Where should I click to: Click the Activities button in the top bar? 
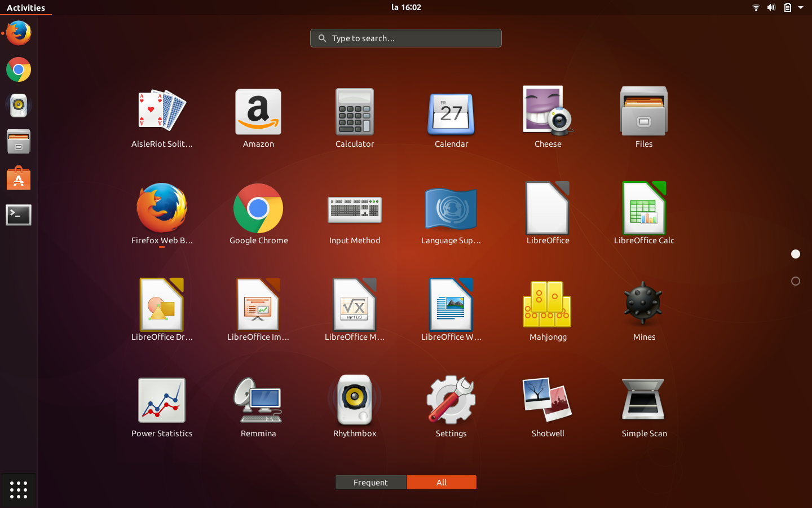pos(26,7)
